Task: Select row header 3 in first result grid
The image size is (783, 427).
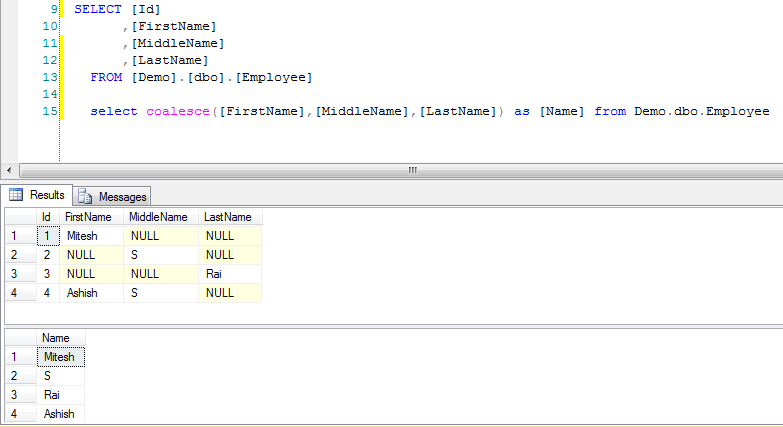Action: [20, 274]
